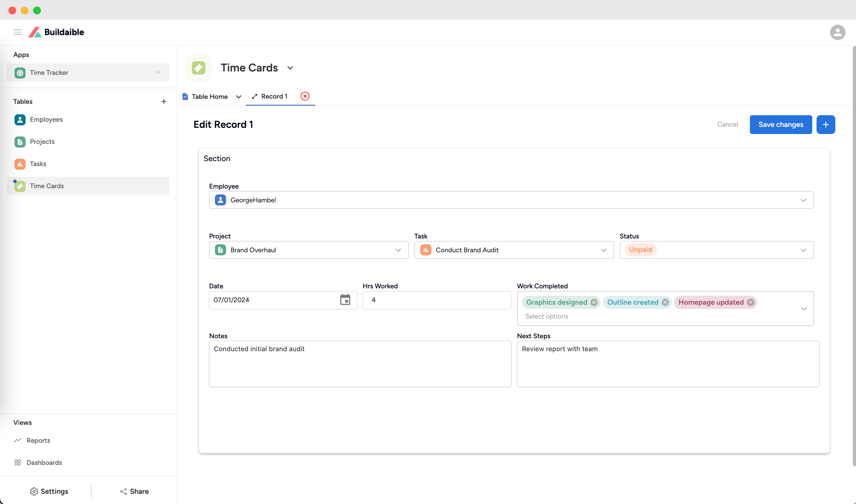856x504 pixels.
Task: Open the Projects table
Action: click(88, 142)
